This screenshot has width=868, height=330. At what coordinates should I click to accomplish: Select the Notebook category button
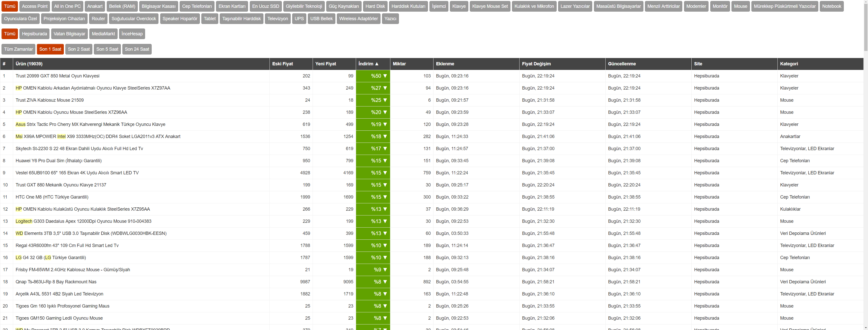click(x=832, y=6)
